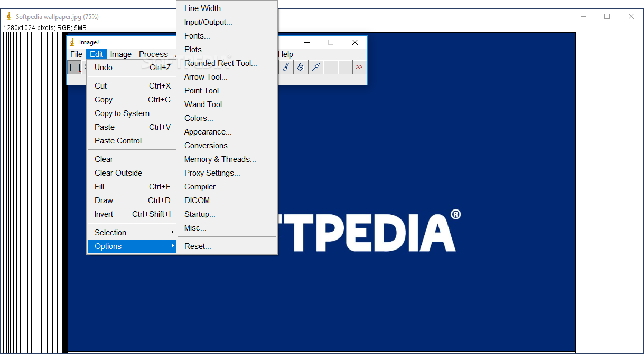
Task: Click microscope icon of Softpedia wallpaper window
Action: pyautogui.click(x=8, y=16)
